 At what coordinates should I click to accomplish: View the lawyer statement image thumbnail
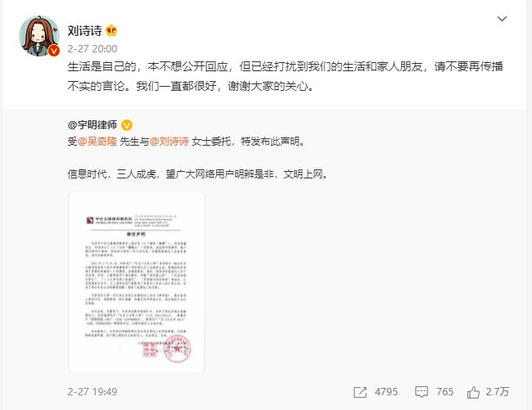[x=137, y=282]
